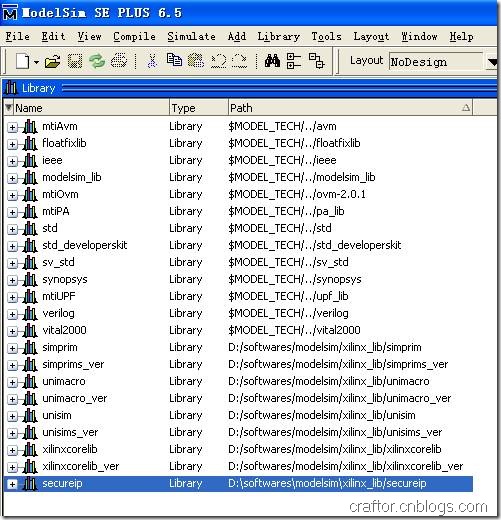Expand the floatfixlib library
The width and height of the screenshot is (501, 520).
12,144
